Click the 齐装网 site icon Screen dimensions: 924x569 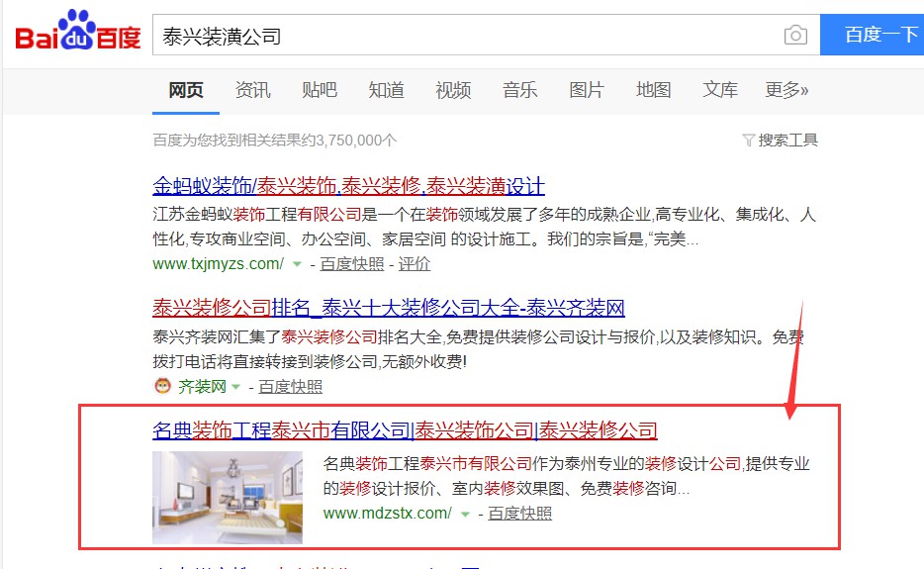click(161, 386)
